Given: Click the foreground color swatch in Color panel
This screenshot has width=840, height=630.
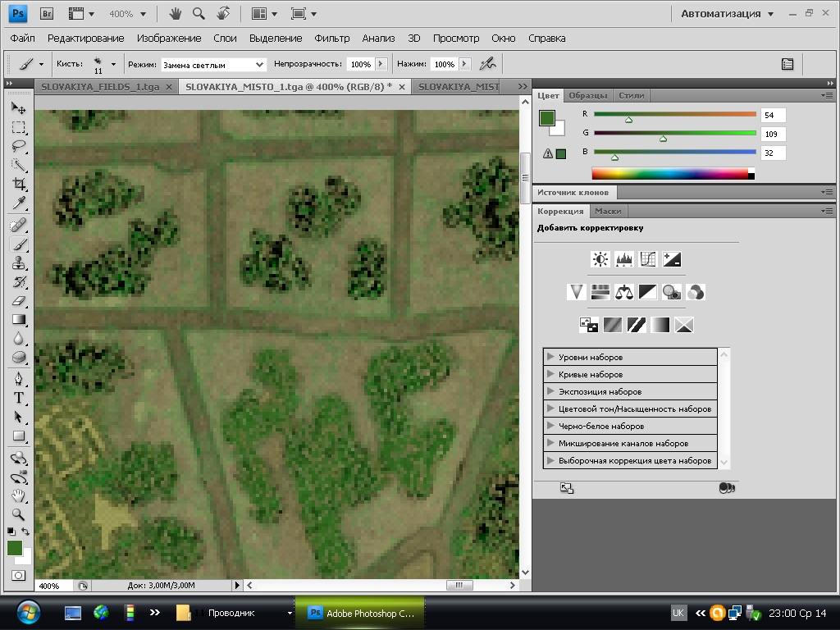Looking at the screenshot, I should point(546,117).
